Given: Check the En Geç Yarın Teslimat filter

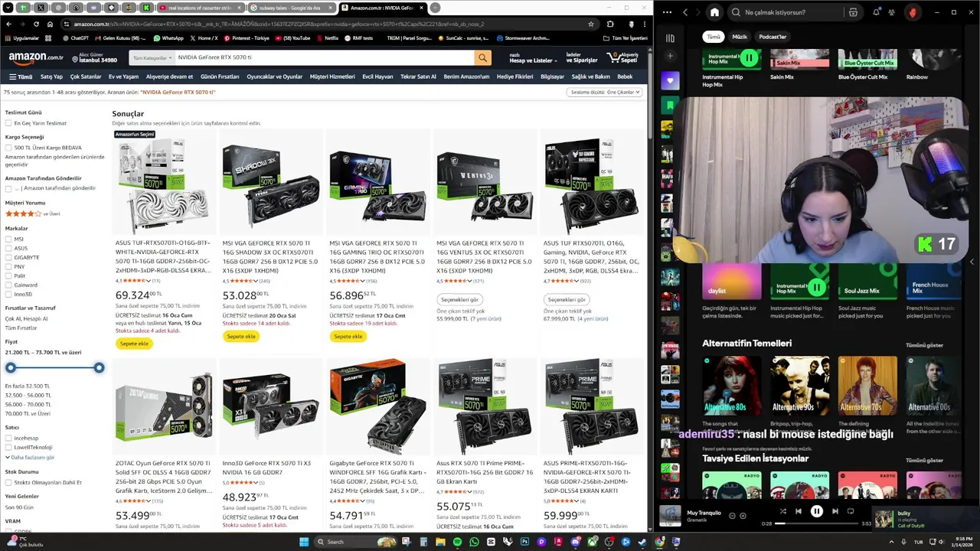Looking at the screenshot, I should (x=8, y=123).
